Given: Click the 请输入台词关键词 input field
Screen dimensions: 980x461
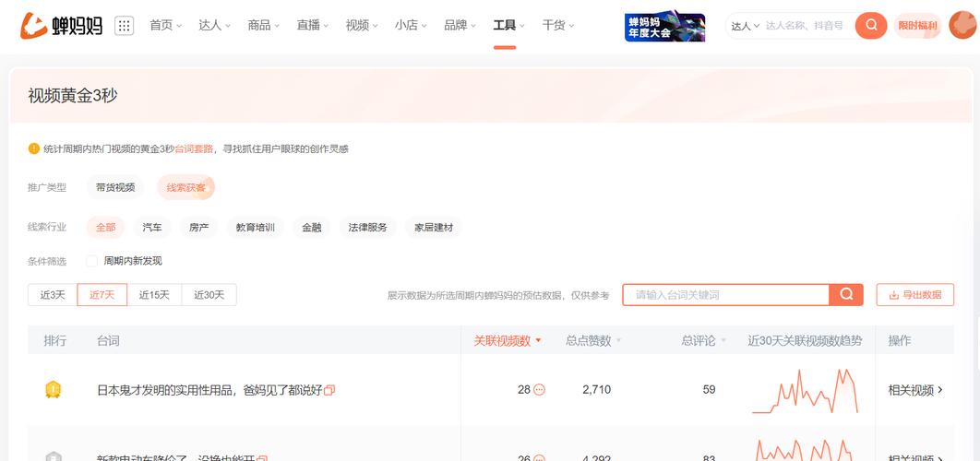Looking at the screenshot, I should (725, 295).
